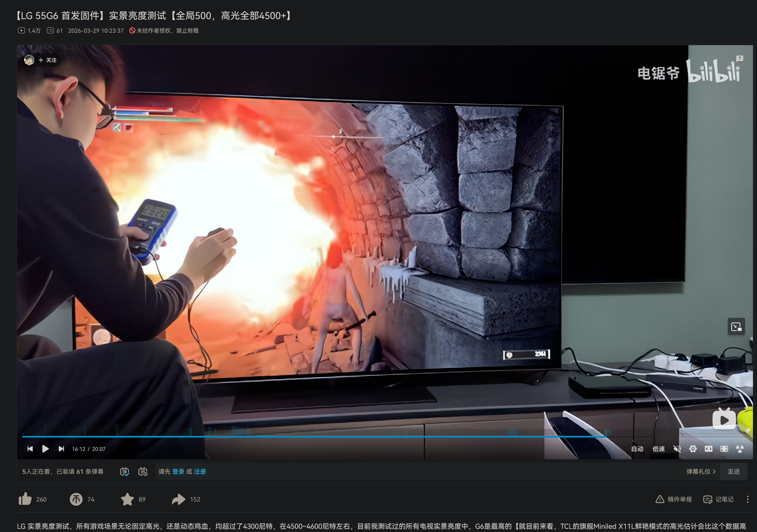Follow the uploader via 关注

(48, 60)
